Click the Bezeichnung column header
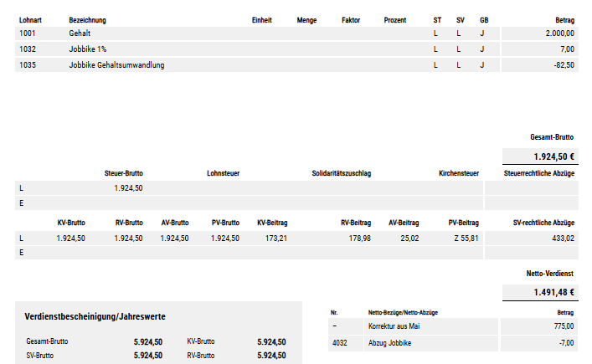 pos(87,19)
